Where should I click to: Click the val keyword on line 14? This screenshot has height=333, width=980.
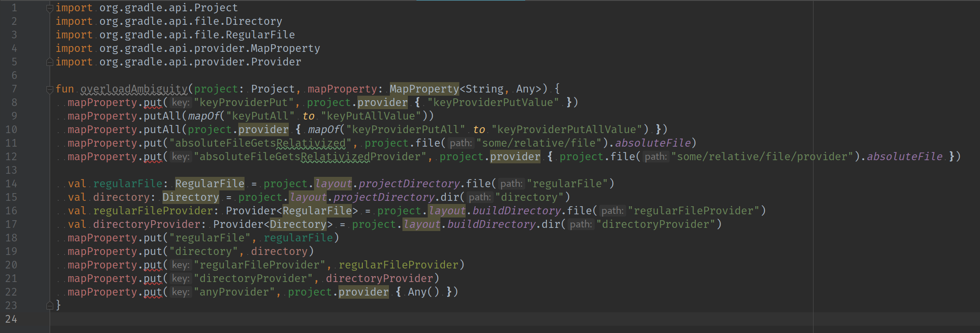77,184
